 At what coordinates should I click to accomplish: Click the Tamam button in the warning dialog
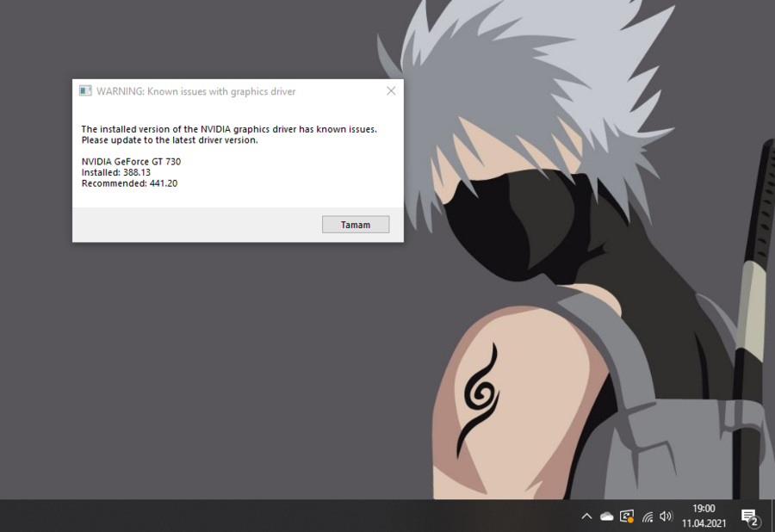[356, 225]
